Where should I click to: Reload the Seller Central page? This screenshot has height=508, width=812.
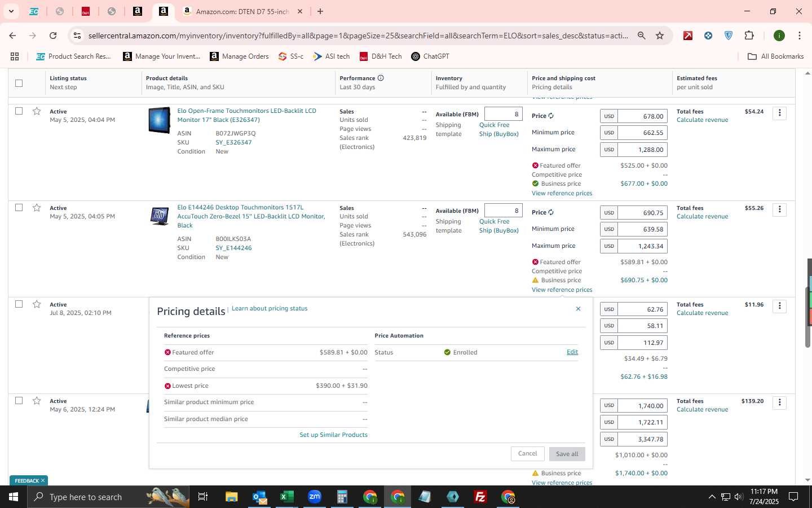tap(53, 36)
